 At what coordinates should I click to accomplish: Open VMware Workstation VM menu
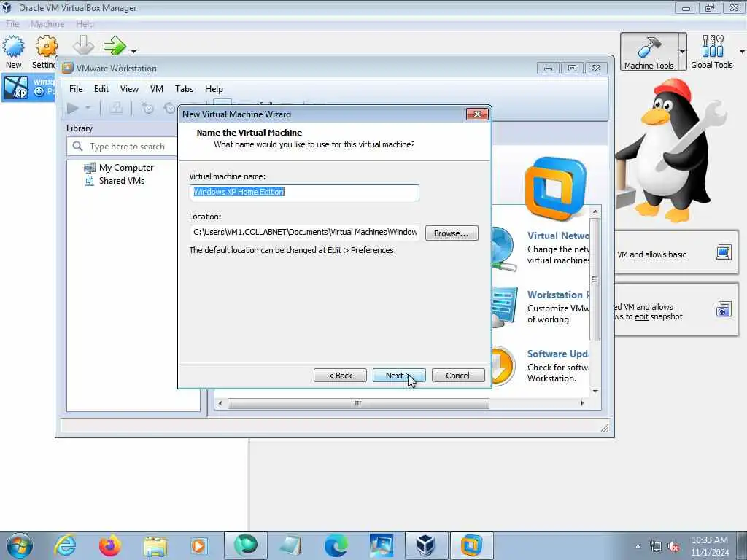click(x=156, y=88)
